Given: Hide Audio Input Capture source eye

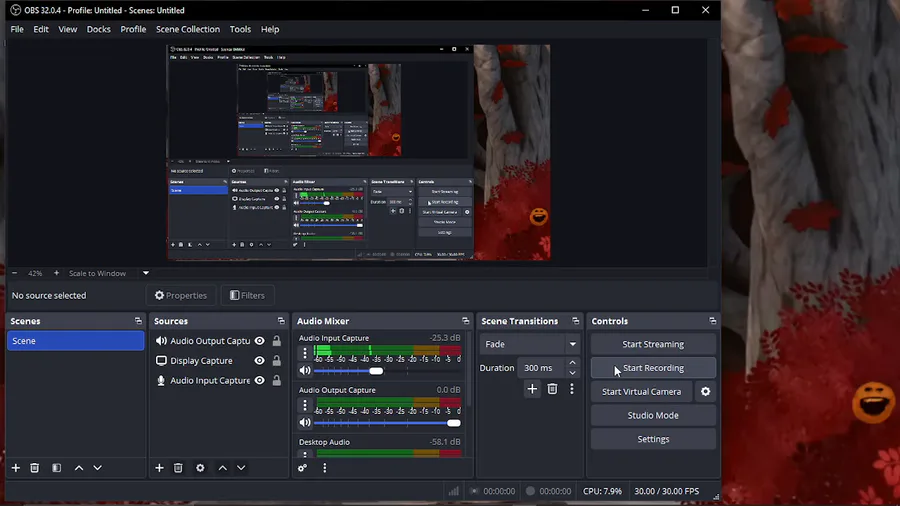Looking at the screenshot, I should 259,380.
